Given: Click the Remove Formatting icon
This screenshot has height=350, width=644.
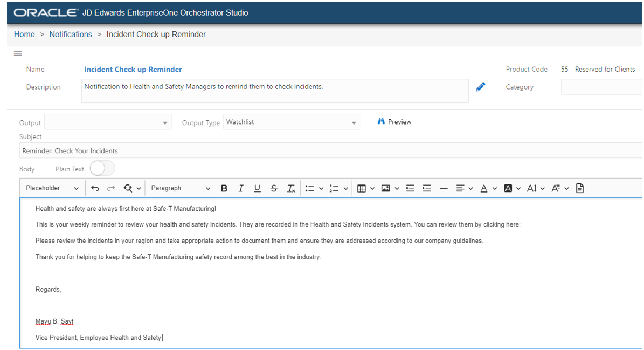Looking at the screenshot, I should tap(291, 188).
